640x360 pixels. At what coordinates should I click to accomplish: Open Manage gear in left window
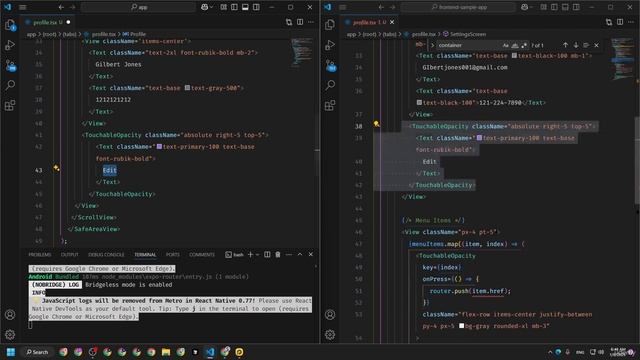10,335
